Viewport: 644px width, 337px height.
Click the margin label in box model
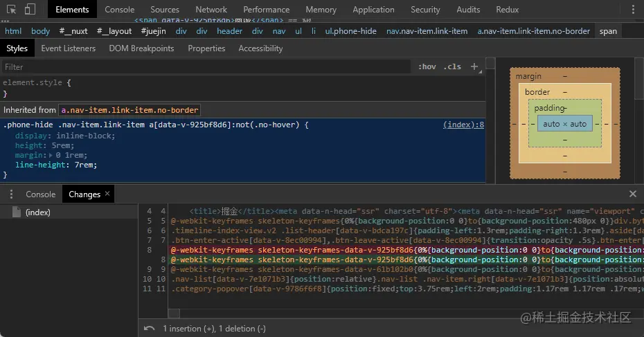pos(528,76)
